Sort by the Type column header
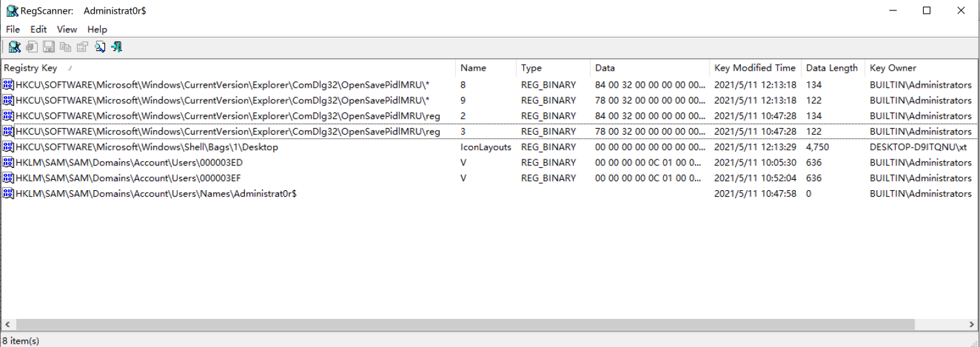Image resolution: width=980 pixels, height=347 pixels. (553, 68)
